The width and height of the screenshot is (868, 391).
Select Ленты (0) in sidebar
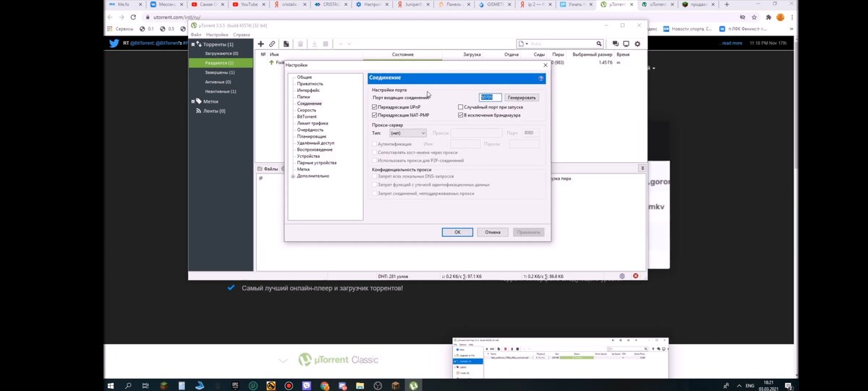tap(214, 111)
